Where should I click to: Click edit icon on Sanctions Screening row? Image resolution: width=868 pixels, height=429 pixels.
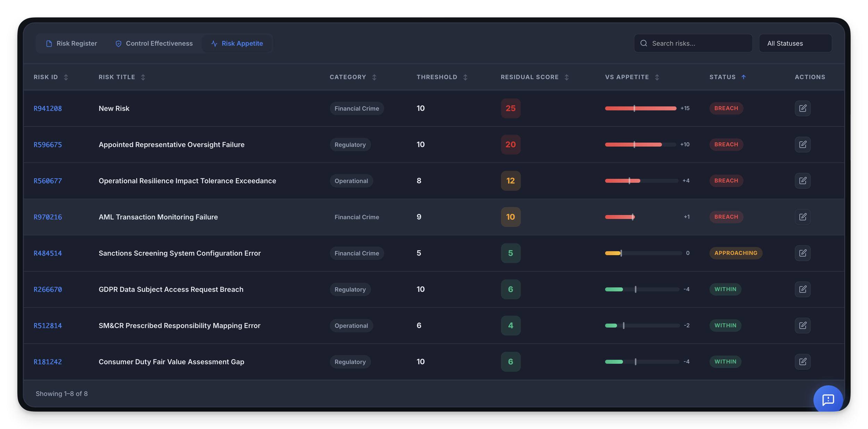pyautogui.click(x=802, y=253)
